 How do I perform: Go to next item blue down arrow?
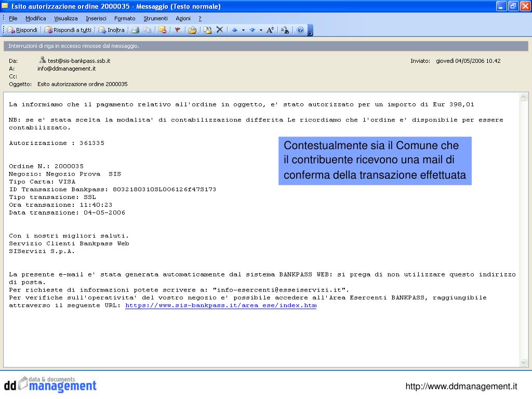click(x=252, y=30)
